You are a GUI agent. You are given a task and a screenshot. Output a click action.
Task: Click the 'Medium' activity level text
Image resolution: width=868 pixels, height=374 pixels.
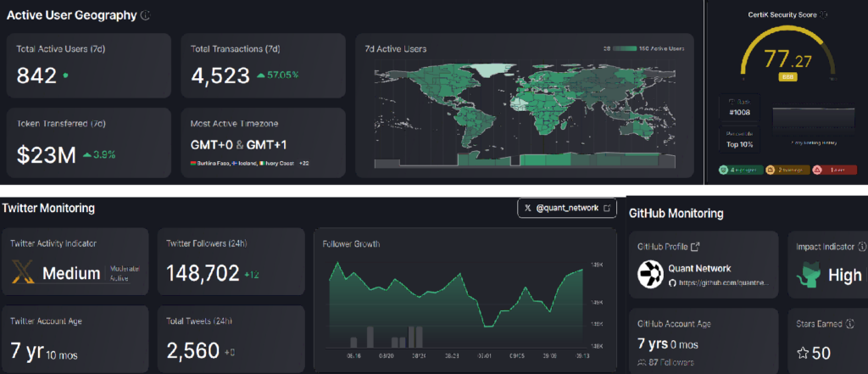click(x=71, y=273)
